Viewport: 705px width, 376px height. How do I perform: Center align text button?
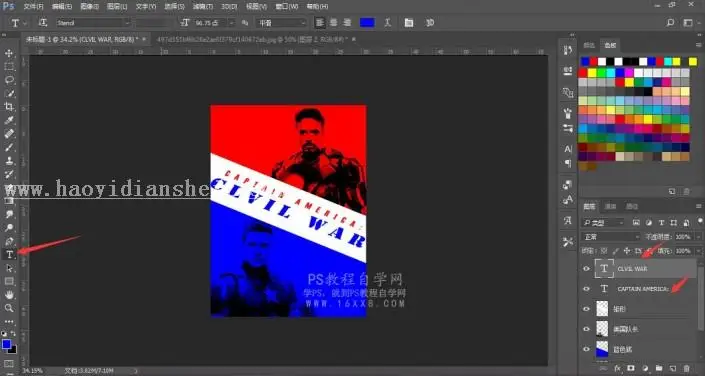point(334,22)
